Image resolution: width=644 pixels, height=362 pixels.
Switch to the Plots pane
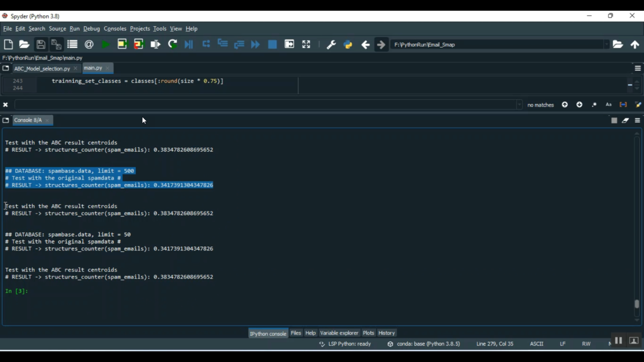coord(368,333)
